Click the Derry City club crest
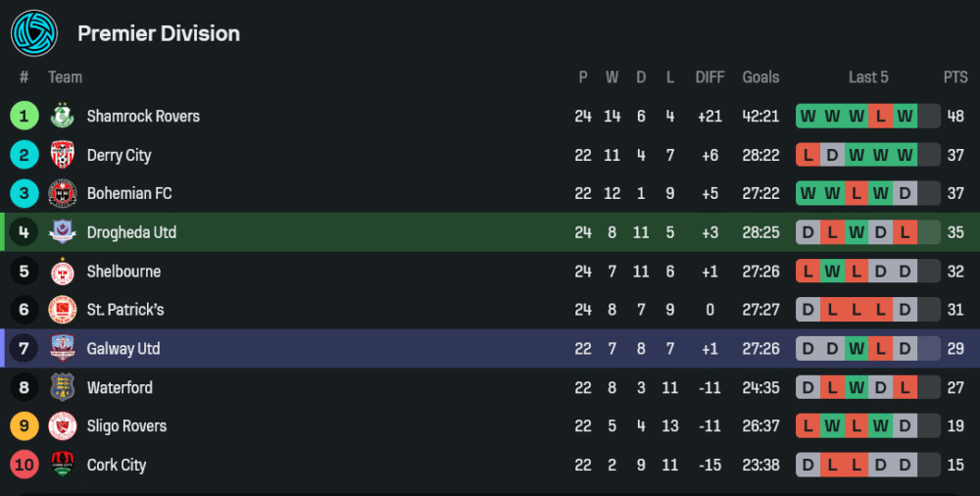 63,155
